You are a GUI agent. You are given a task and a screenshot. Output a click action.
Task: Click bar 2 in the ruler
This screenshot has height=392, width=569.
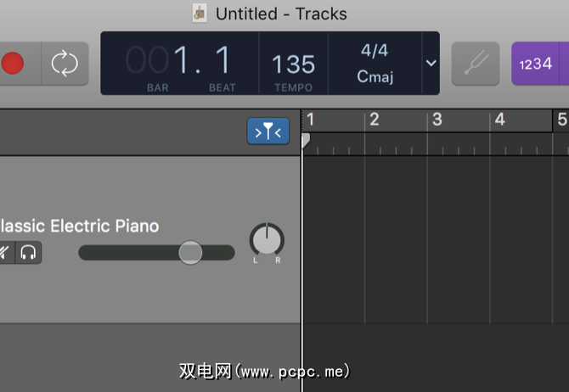374,120
